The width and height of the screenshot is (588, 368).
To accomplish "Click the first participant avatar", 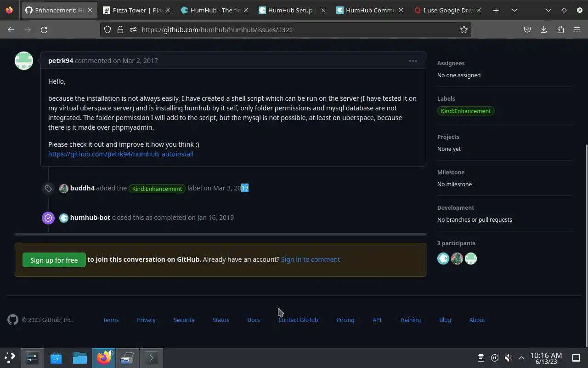I will (x=443, y=259).
